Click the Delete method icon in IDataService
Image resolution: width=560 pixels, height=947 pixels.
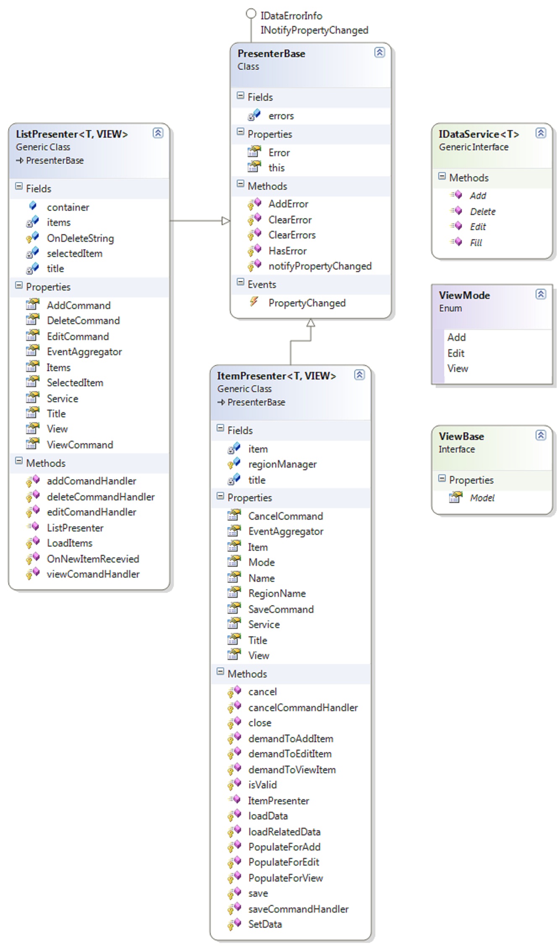click(456, 211)
